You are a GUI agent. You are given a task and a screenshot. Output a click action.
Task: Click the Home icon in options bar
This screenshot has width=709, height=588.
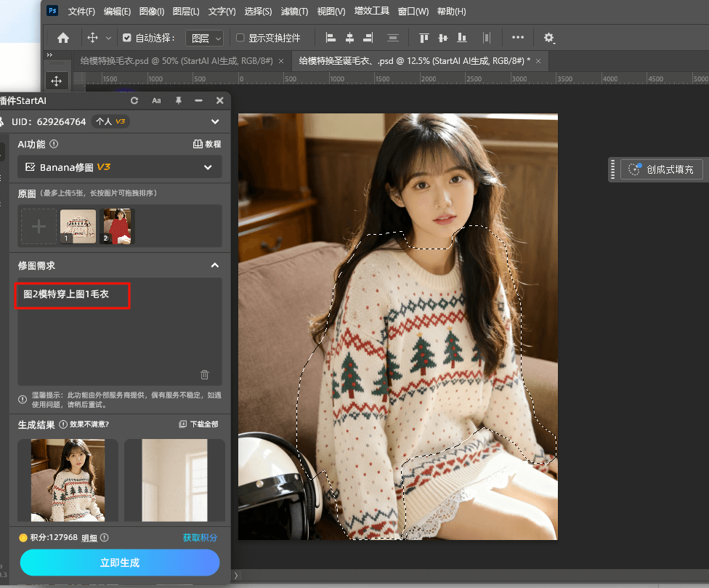(63, 38)
